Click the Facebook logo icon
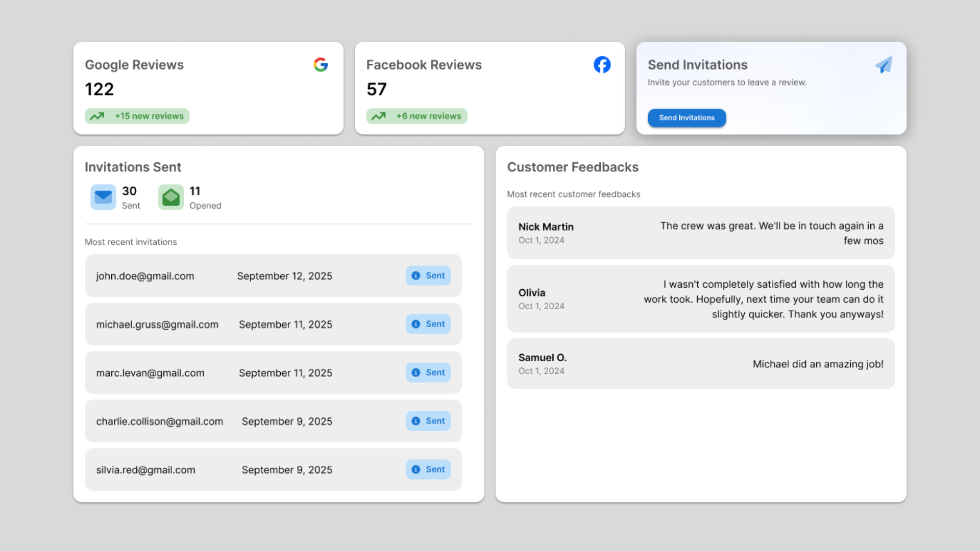Screen dimensions: 980x551 coord(602,65)
